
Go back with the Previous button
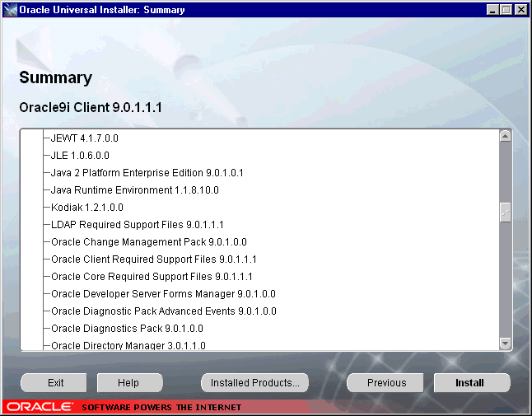click(385, 383)
